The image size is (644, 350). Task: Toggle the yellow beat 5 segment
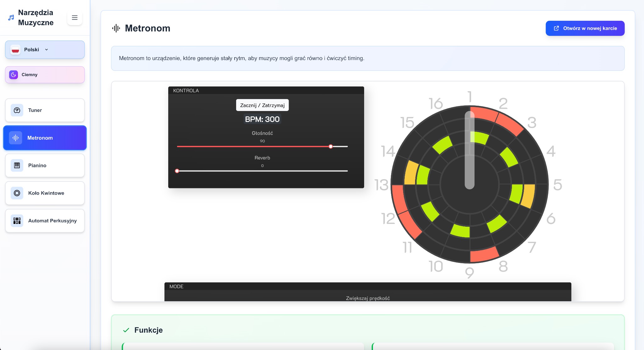[x=528, y=196]
